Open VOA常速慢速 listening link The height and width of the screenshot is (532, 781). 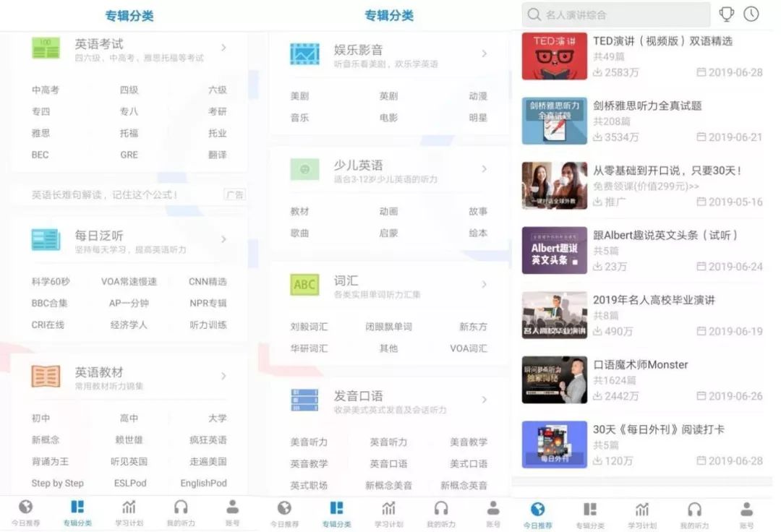(x=129, y=282)
